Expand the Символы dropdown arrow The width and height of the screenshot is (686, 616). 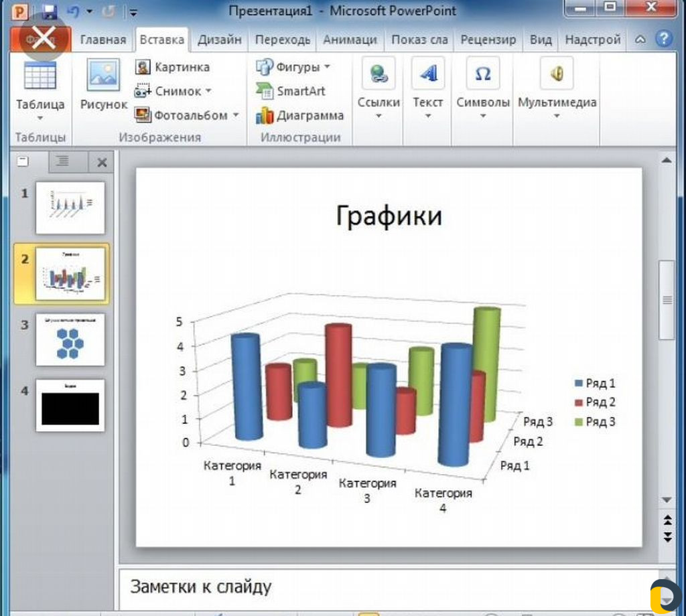pyautogui.click(x=483, y=116)
